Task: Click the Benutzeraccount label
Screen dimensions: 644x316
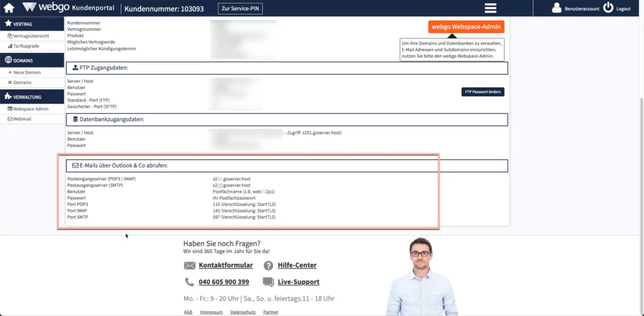Action: 582,9
